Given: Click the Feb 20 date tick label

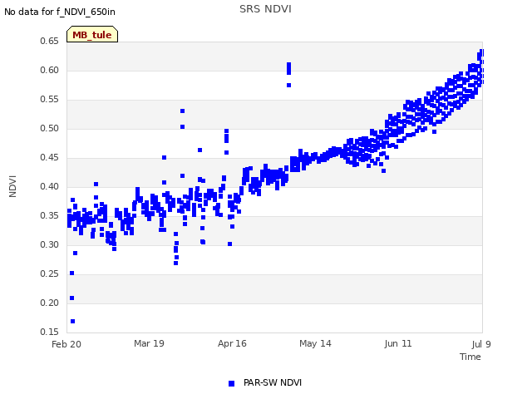Looking at the screenshot, I should point(66,344).
